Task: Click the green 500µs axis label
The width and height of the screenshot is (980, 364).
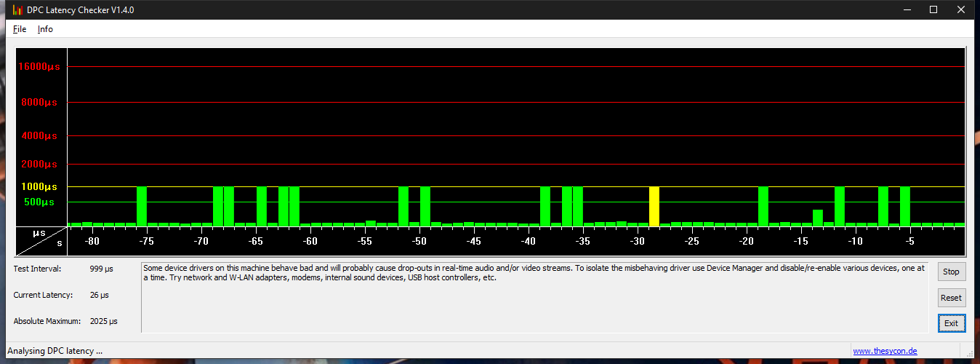Action: click(x=39, y=202)
